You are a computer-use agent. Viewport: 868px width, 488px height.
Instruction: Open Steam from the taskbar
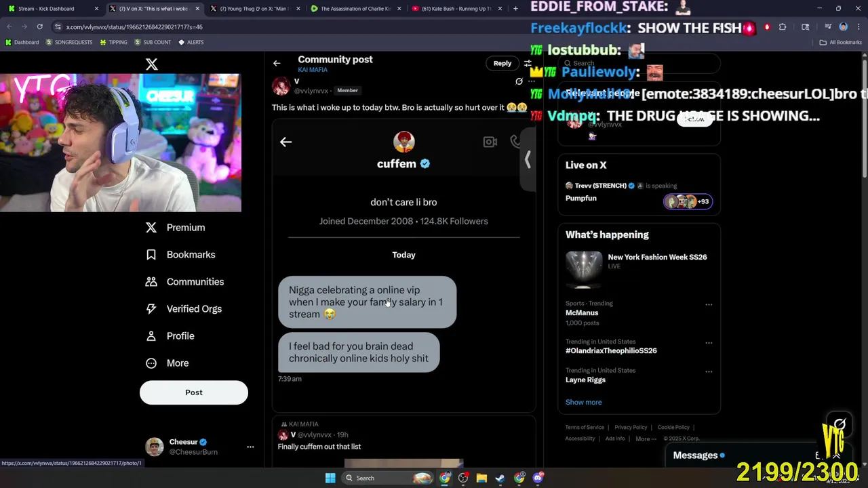tap(500, 478)
